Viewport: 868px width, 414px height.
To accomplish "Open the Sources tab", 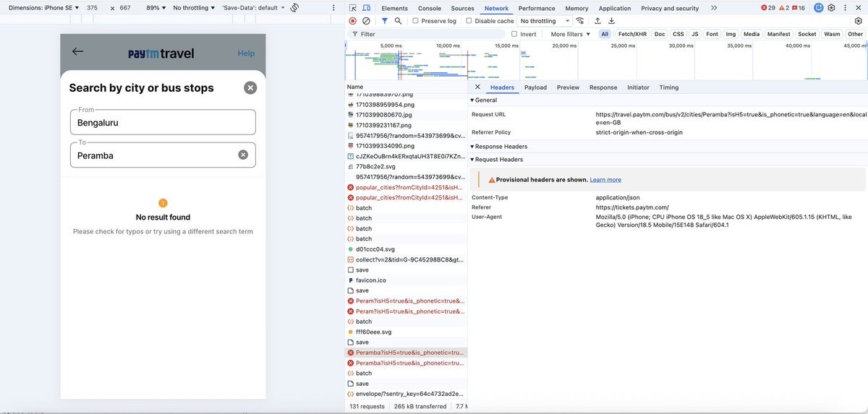I will coord(463,8).
